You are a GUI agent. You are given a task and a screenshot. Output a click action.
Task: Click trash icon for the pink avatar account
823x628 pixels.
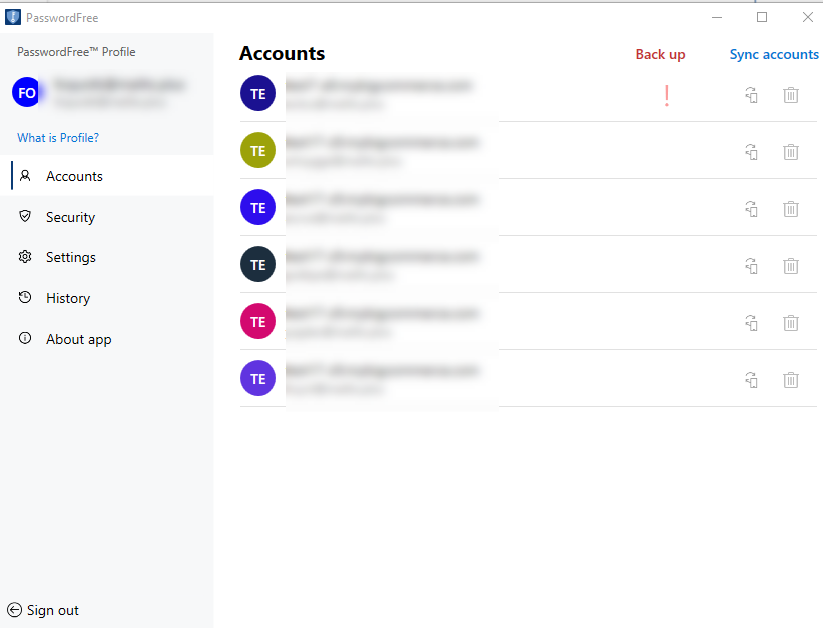[x=790, y=323]
